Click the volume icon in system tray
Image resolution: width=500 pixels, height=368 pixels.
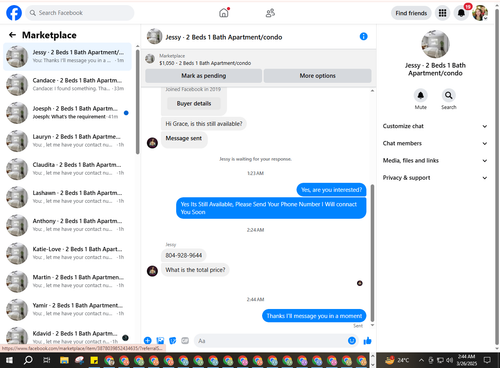[449, 360]
